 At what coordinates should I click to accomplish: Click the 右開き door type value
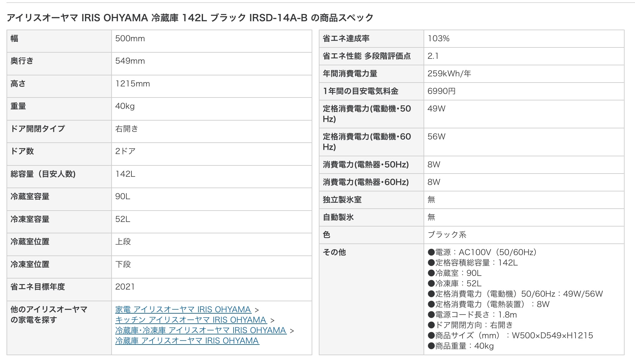point(127,129)
